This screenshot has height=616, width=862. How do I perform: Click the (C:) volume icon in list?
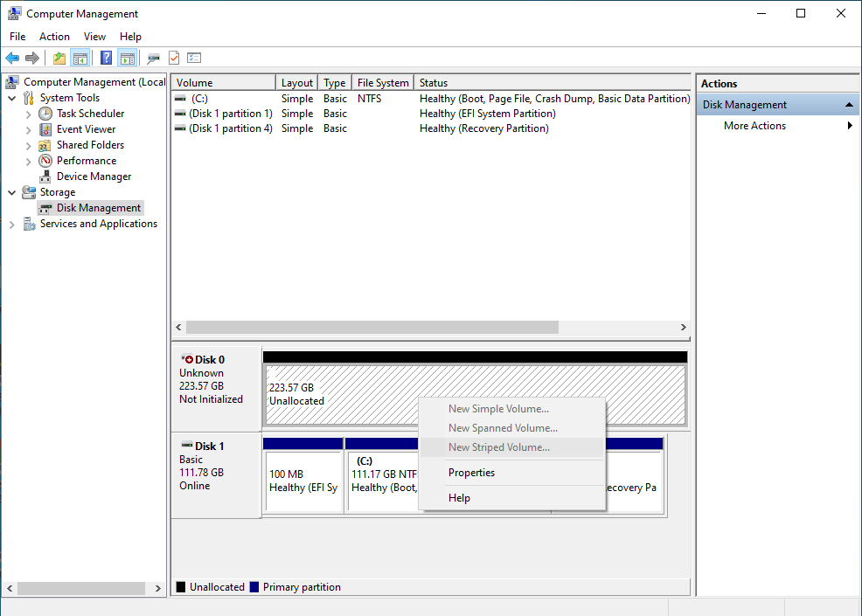click(x=180, y=99)
